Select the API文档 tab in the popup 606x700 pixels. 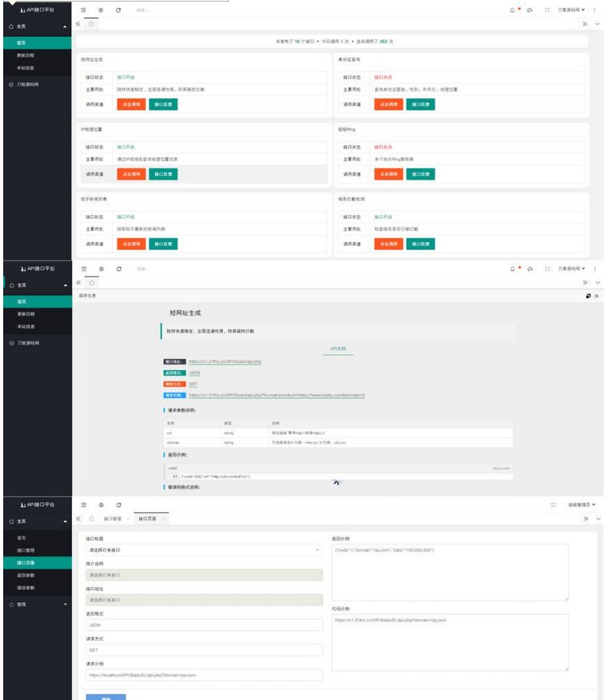(338, 349)
